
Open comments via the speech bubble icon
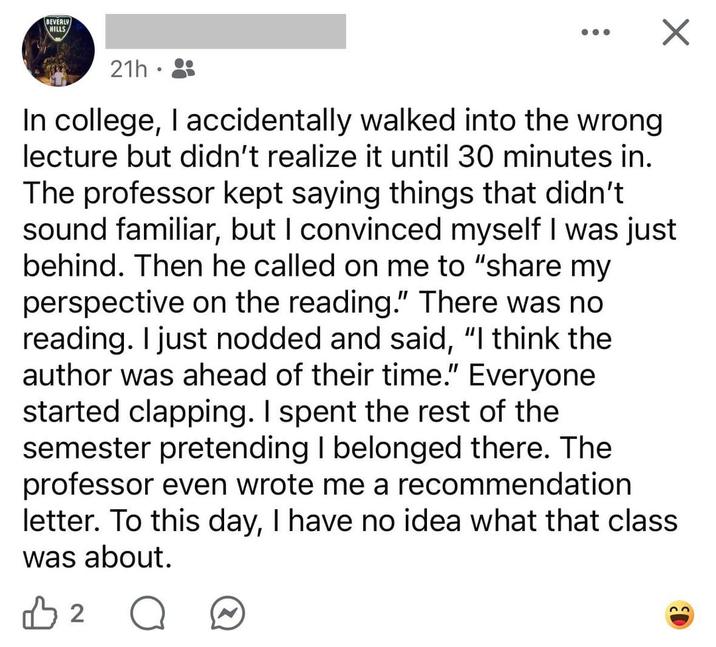(x=147, y=614)
